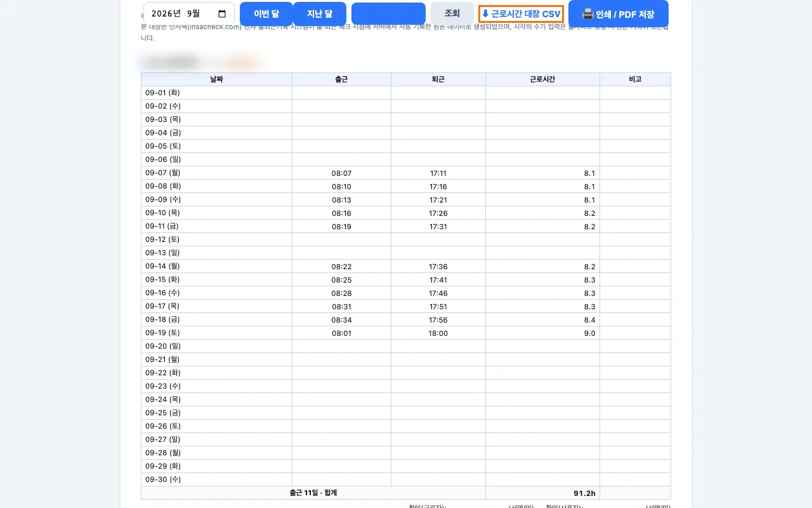The width and height of the screenshot is (812, 508).
Task: Select the 지난 달 button
Action: click(x=320, y=14)
